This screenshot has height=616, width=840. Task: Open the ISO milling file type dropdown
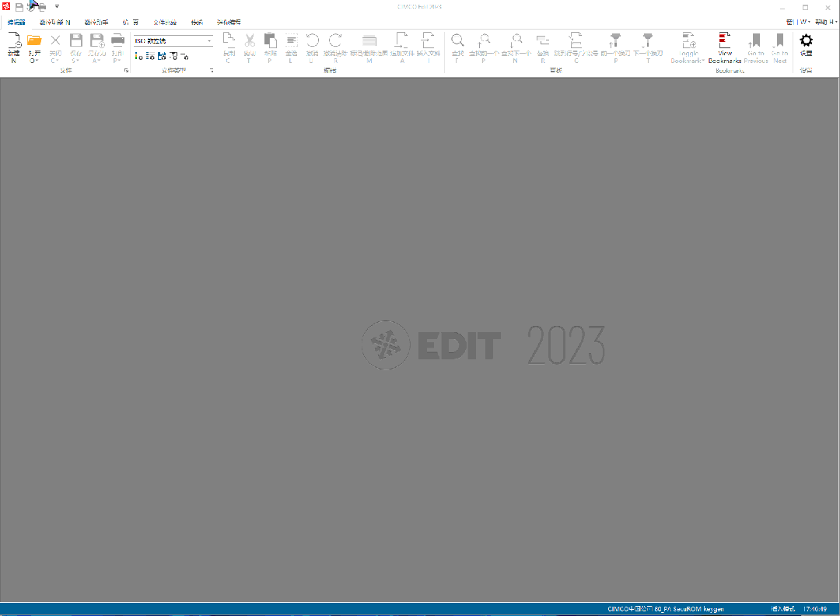tap(209, 40)
